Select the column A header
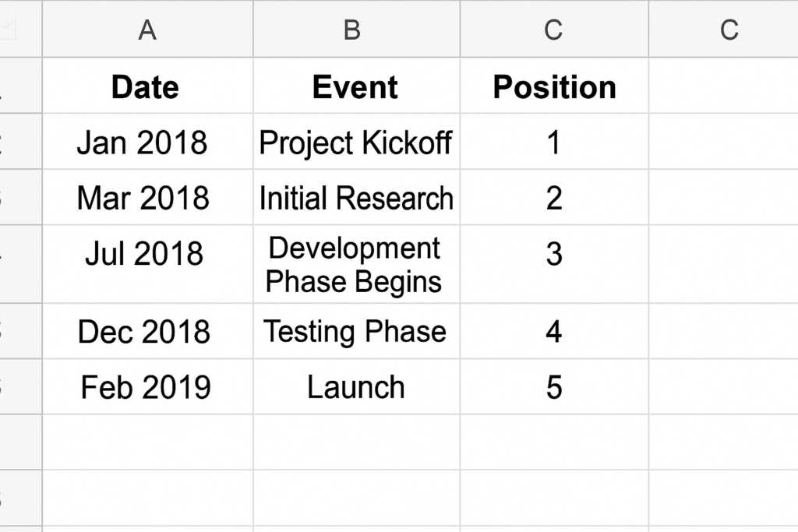 tap(147, 30)
